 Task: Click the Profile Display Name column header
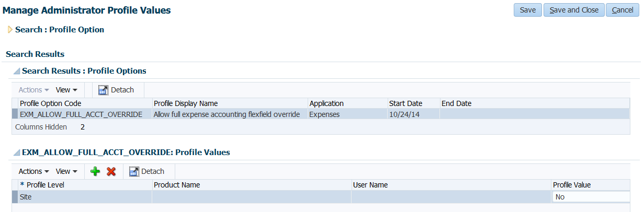186,103
